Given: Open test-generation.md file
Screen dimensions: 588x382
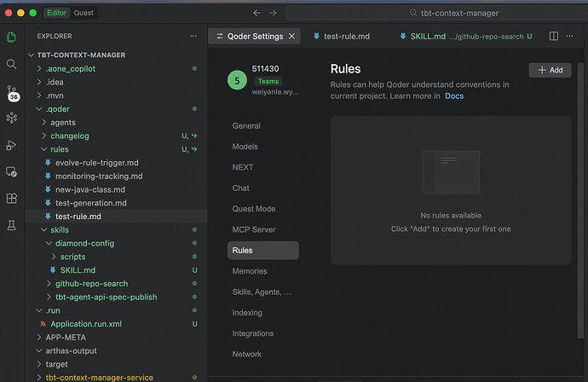Looking at the screenshot, I should point(91,203).
